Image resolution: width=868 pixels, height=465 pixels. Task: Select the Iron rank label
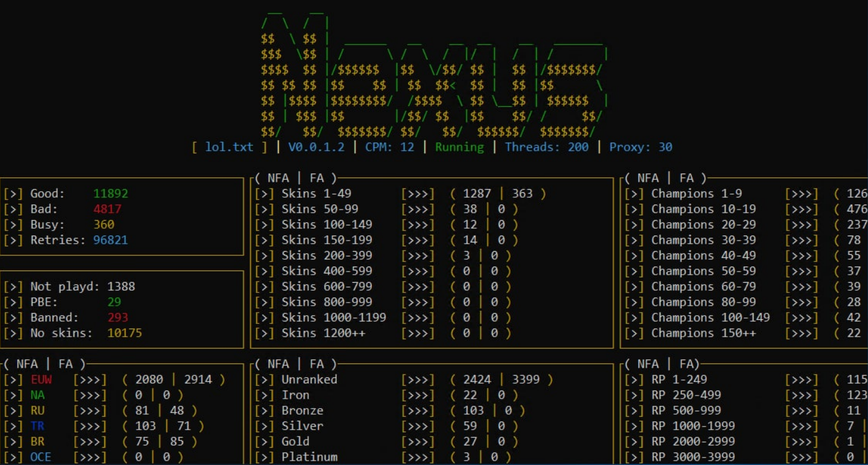[x=295, y=395]
